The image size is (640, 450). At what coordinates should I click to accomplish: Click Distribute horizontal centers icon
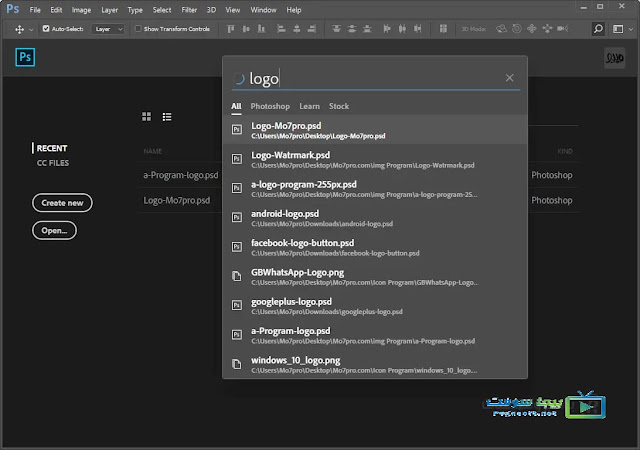coord(402,29)
